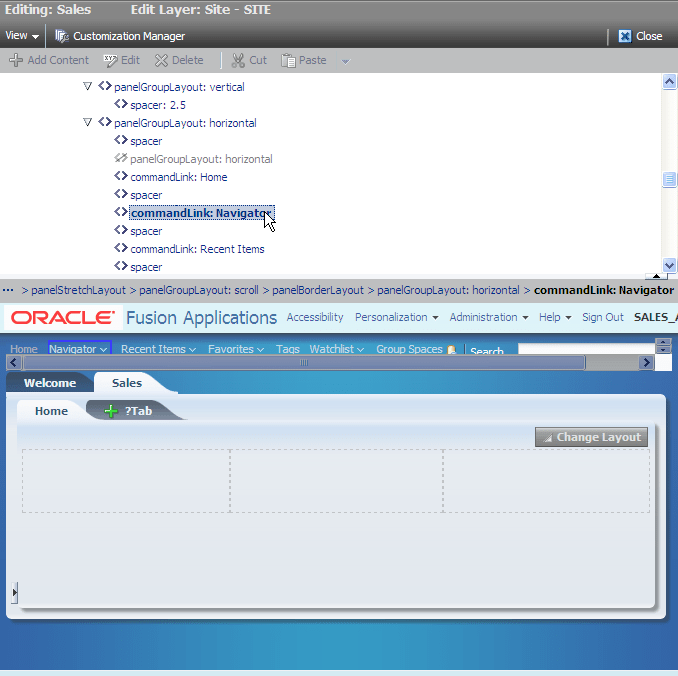678x676 pixels.
Task: Click the Accessibility link
Action: pyautogui.click(x=315, y=317)
